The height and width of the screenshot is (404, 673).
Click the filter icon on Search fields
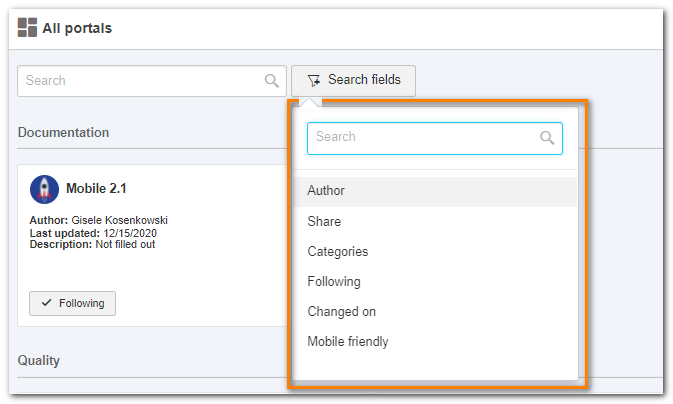point(314,80)
